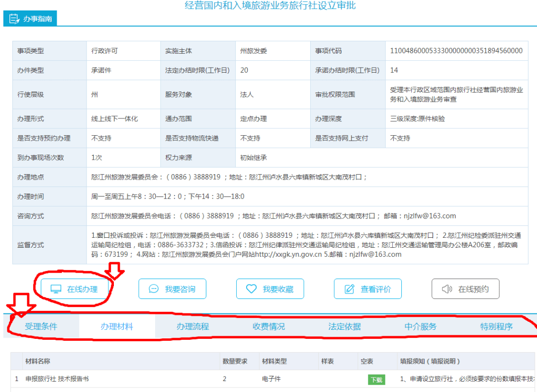Click the page title 经营国内和入境旅游业务旅行社设立审批
Screen dimensions: 537x392
coord(270,6)
